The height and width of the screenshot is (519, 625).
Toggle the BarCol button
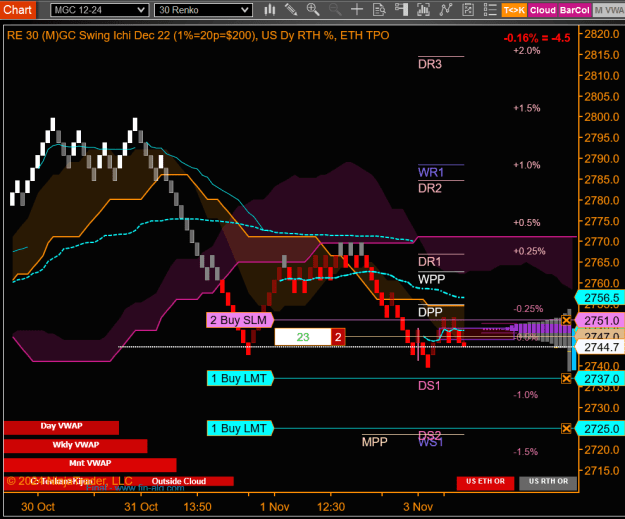(x=574, y=10)
